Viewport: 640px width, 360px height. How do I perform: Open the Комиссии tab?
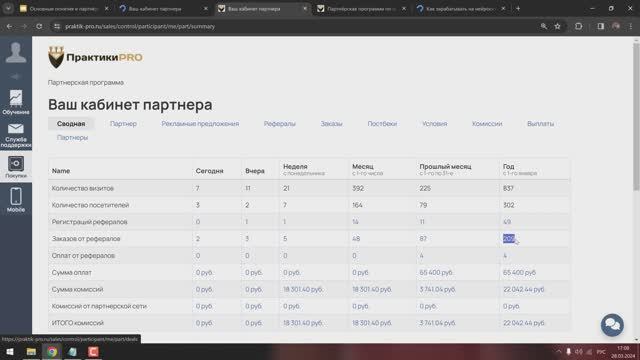pos(487,124)
